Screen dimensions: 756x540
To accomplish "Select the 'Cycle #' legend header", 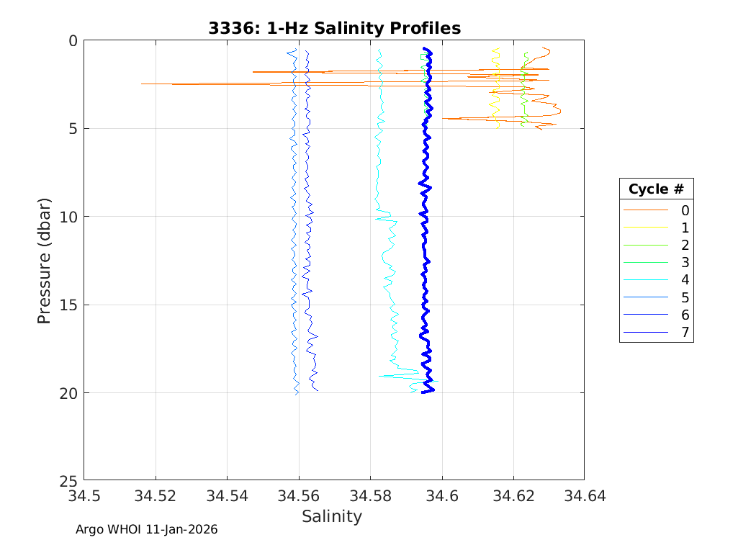I will pyautogui.click(x=656, y=189).
